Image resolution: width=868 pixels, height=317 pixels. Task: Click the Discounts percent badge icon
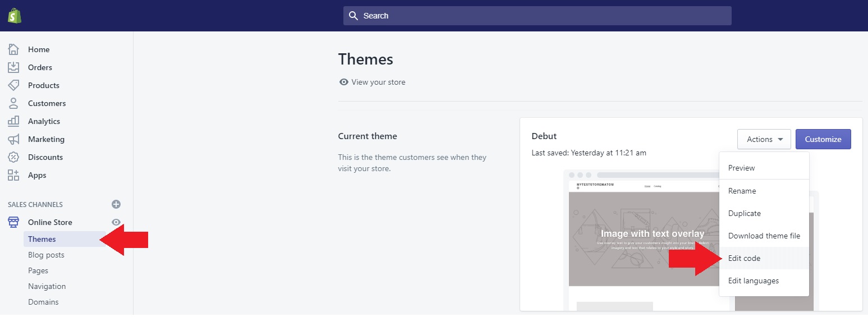tap(13, 157)
